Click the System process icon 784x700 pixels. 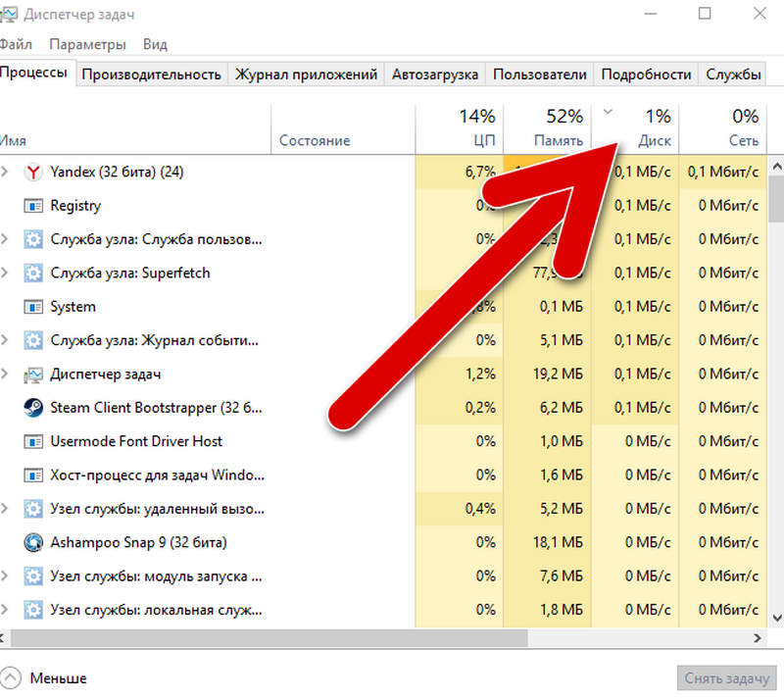[x=33, y=307]
